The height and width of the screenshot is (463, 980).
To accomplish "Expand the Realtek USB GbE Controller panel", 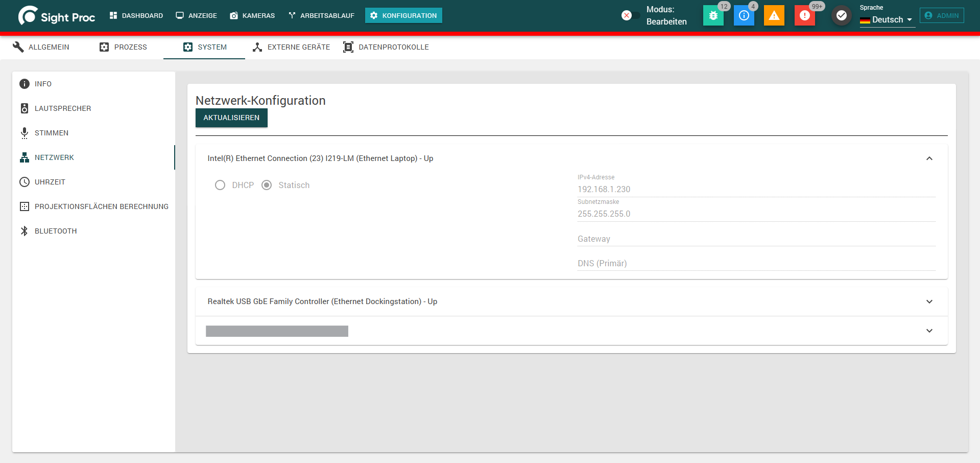I will point(929,302).
